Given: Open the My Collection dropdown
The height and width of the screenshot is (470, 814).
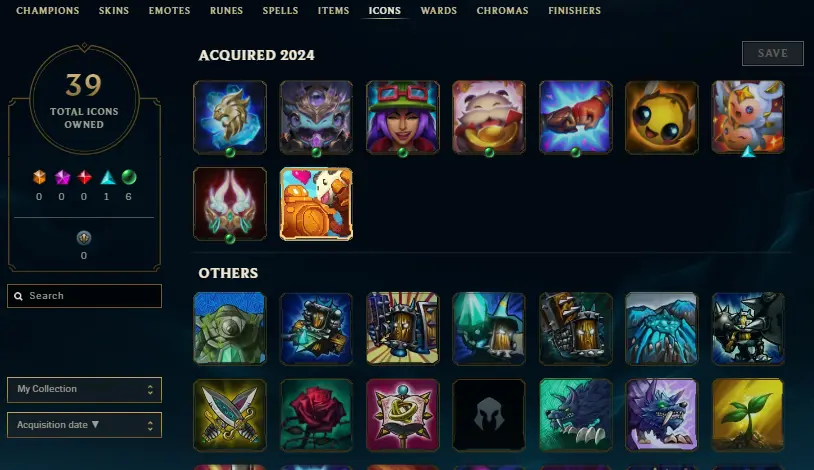Looking at the screenshot, I should coord(84,390).
